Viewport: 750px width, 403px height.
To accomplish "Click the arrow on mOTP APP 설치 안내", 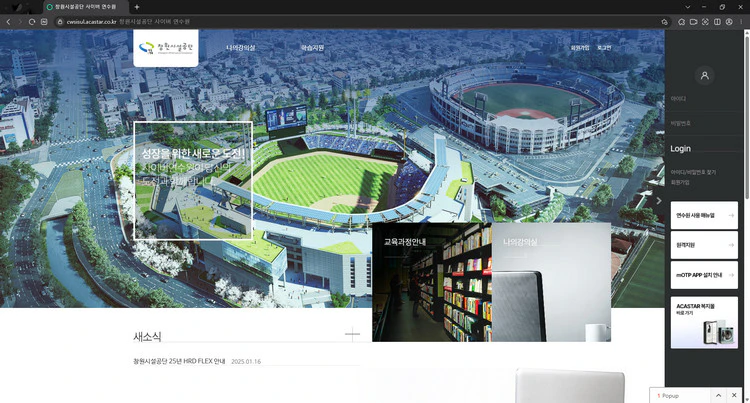I will 731,273.
